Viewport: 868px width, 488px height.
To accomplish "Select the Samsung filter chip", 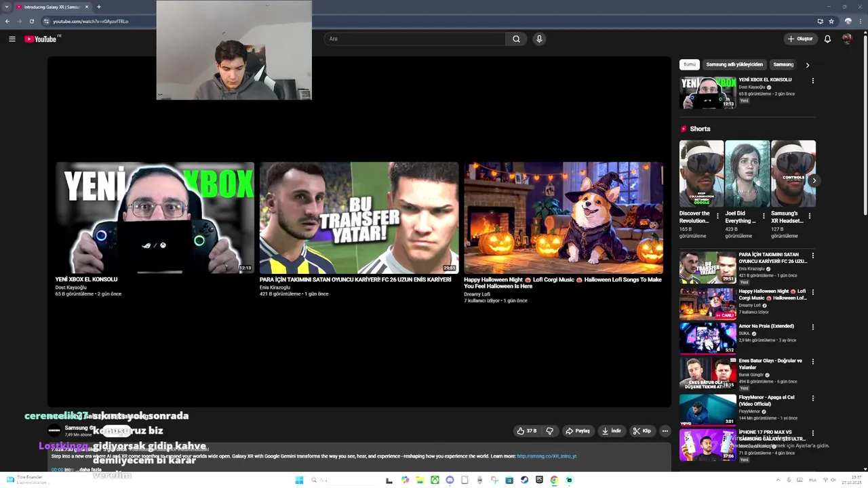I will coord(783,64).
